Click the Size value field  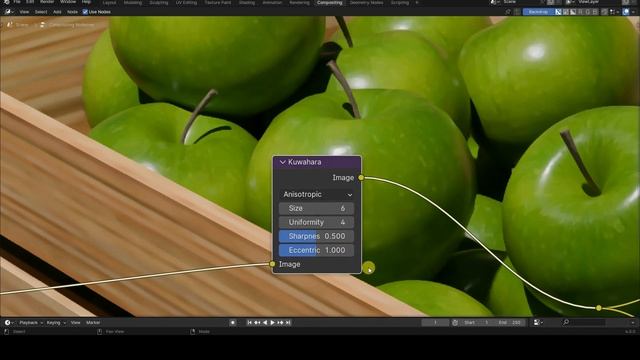pos(317,209)
